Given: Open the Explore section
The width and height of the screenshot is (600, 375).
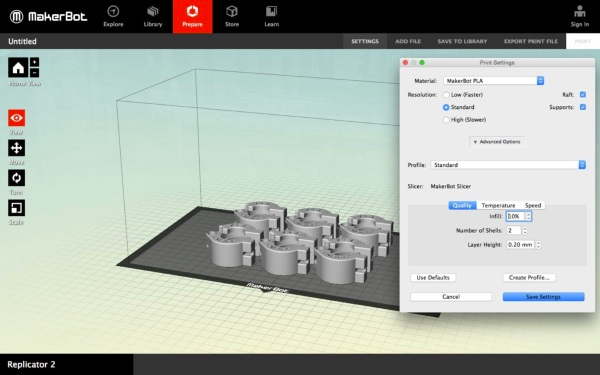Looking at the screenshot, I should click(x=113, y=16).
